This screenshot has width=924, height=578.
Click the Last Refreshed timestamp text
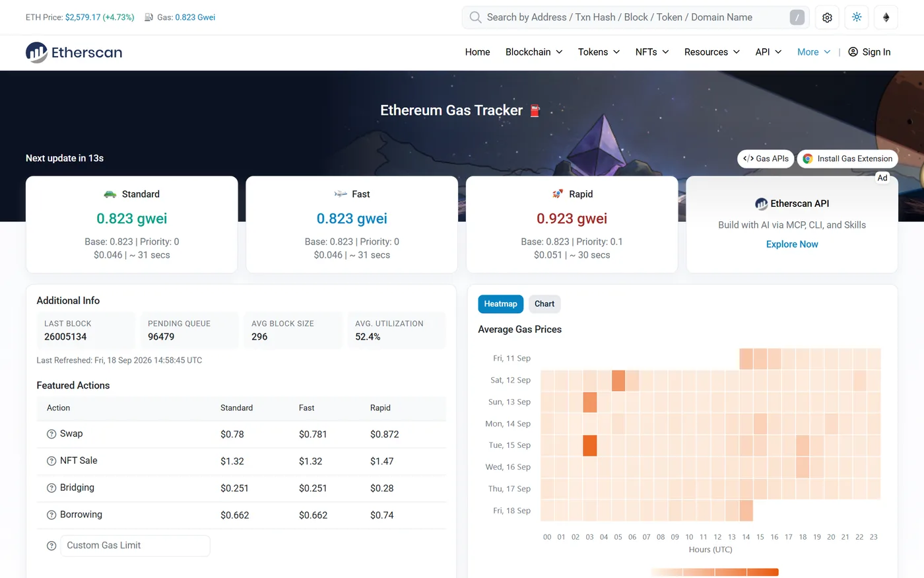point(119,361)
